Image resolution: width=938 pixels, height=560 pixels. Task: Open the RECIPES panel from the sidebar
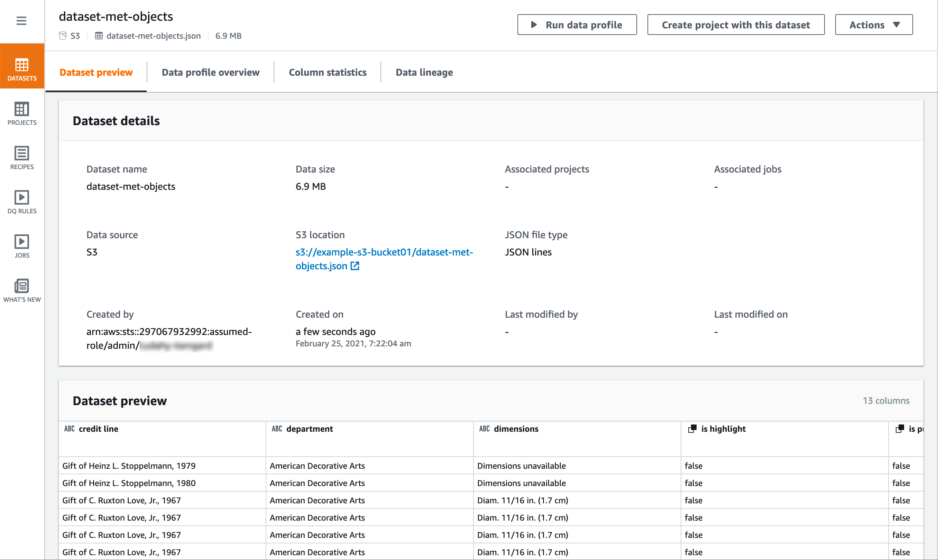pyautogui.click(x=21, y=158)
